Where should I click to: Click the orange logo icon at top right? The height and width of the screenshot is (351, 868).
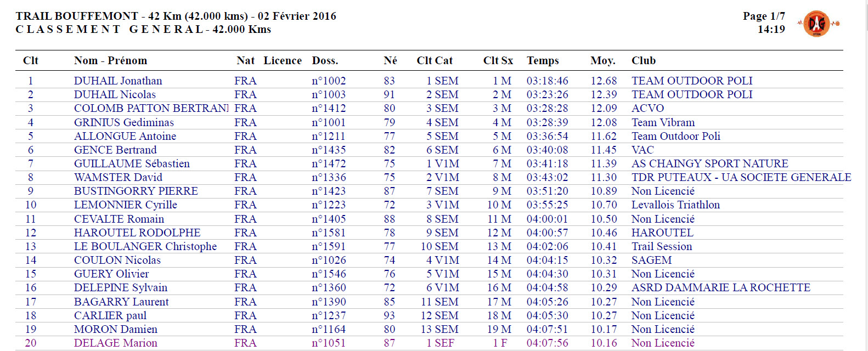pyautogui.click(x=818, y=24)
